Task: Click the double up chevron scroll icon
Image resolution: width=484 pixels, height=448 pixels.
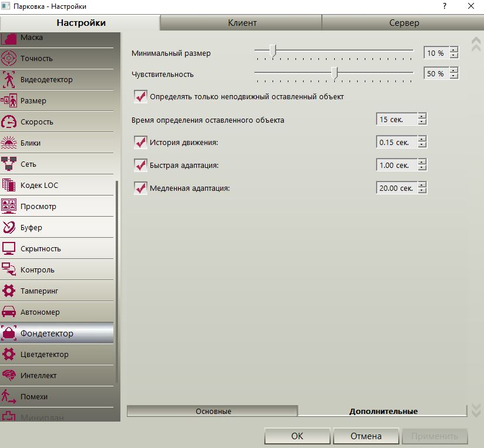Action: point(476,44)
